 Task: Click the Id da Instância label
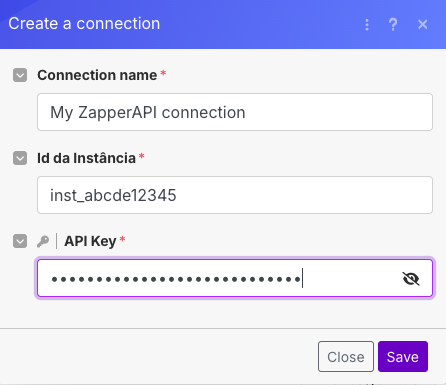point(86,158)
